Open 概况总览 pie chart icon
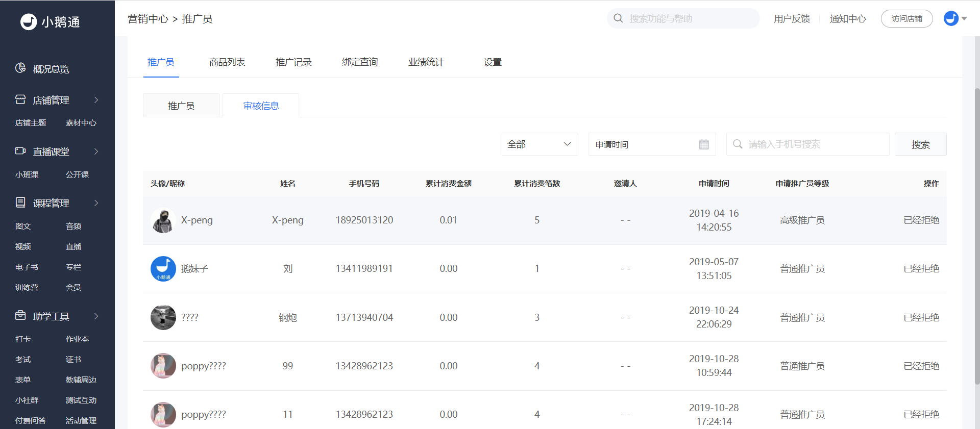This screenshot has width=980, height=429. click(20, 68)
